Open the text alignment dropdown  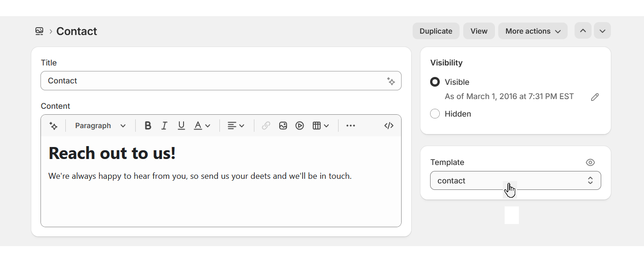click(x=236, y=126)
